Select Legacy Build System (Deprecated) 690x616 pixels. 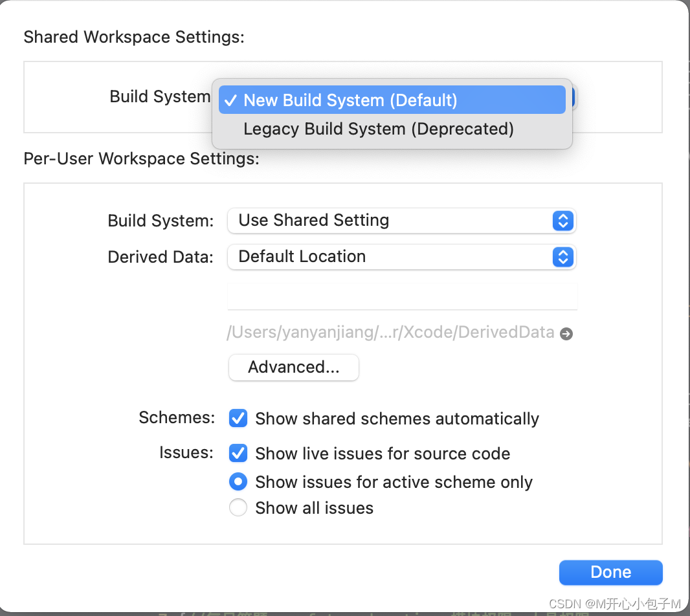[378, 129]
